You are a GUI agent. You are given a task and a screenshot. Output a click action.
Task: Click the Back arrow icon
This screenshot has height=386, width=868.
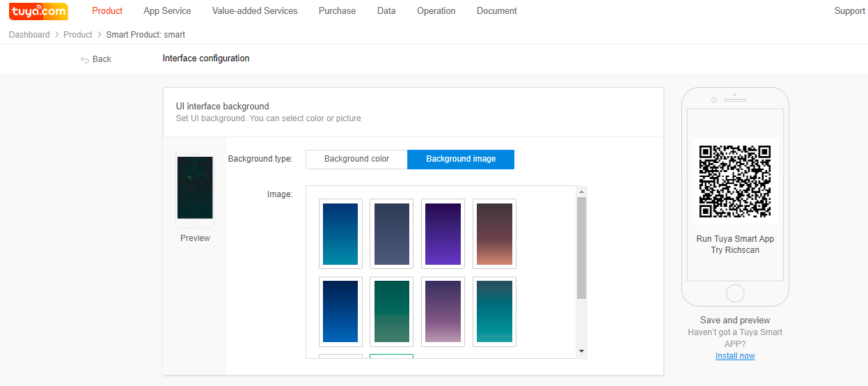(x=85, y=60)
